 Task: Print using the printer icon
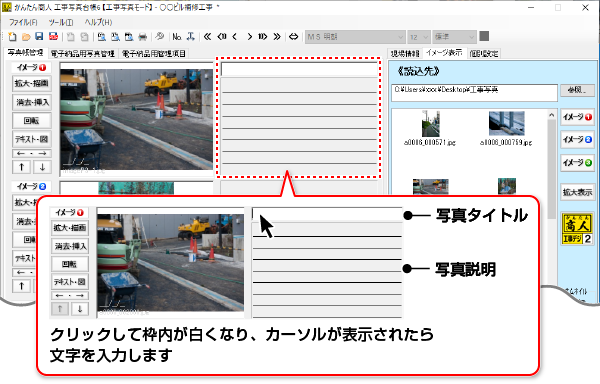(142, 37)
